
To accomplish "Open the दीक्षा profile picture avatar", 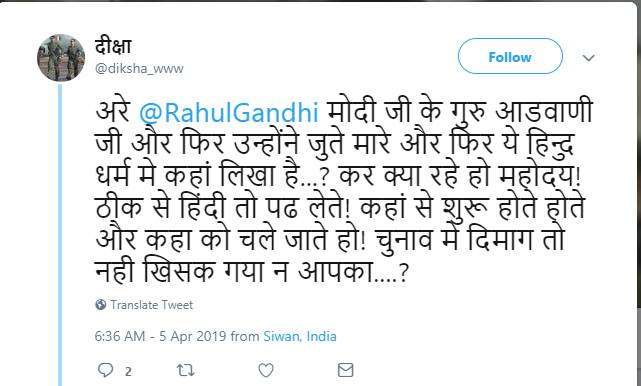I will pos(61,58).
